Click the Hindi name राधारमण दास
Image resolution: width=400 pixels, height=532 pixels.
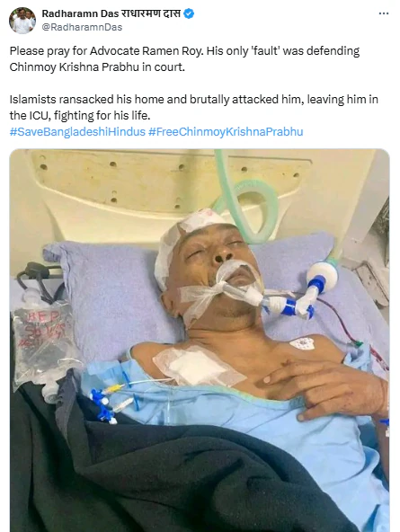(x=151, y=13)
